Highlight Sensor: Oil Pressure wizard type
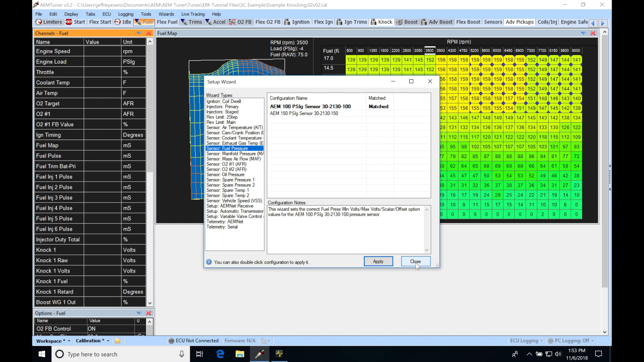The height and width of the screenshot is (362, 644). point(225,174)
